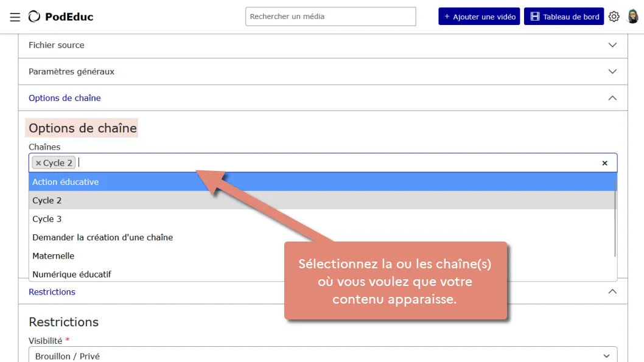Open the user profile avatar

coord(633,16)
